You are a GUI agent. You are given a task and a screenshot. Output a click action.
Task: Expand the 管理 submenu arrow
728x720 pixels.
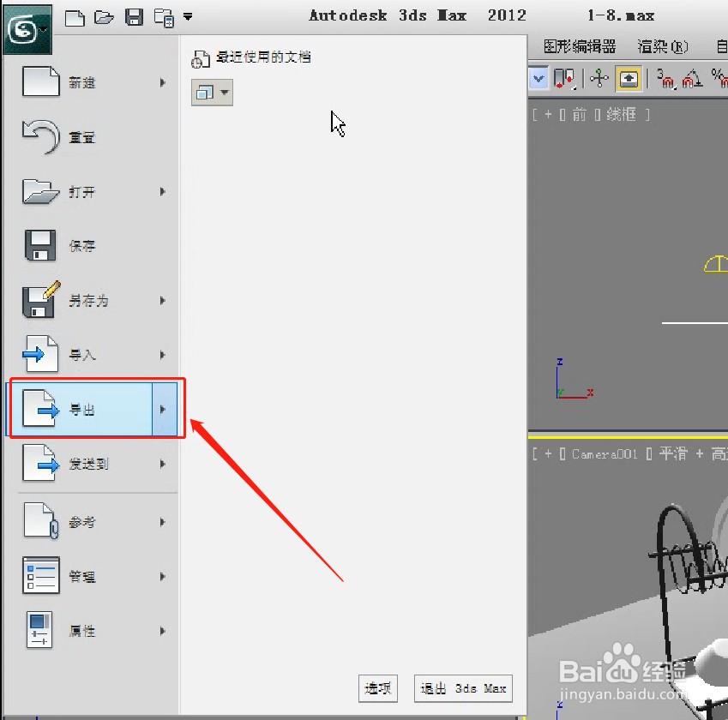point(163,577)
